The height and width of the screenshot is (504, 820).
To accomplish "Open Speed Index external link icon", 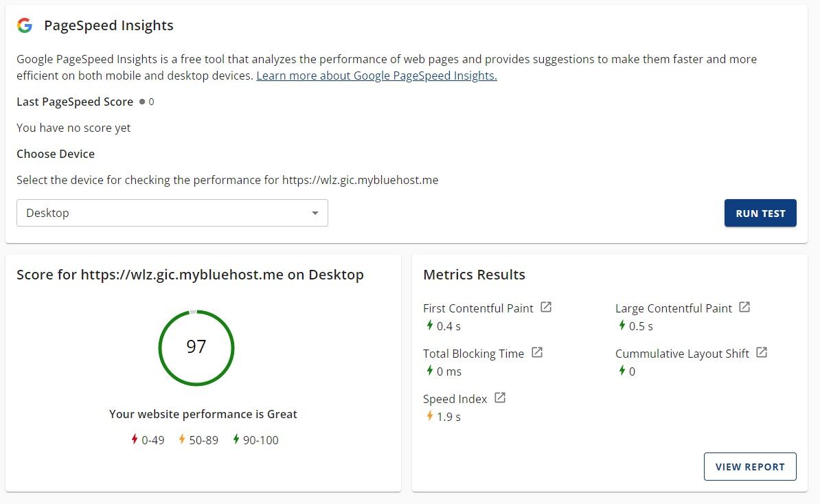I will point(500,398).
